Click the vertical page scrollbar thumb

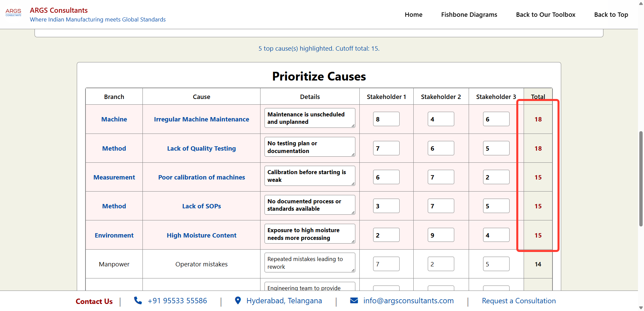pyautogui.click(x=641, y=179)
